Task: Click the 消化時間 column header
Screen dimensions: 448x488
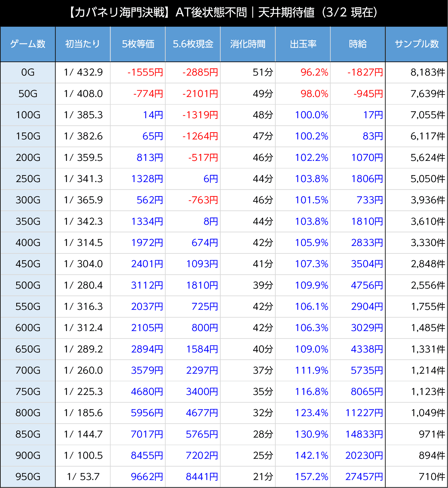Action: (x=248, y=44)
